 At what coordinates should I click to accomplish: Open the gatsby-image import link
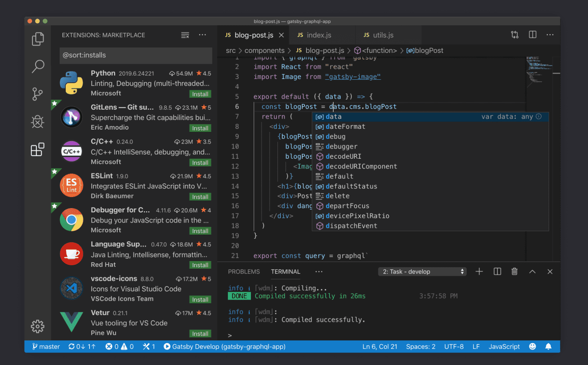point(353,76)
